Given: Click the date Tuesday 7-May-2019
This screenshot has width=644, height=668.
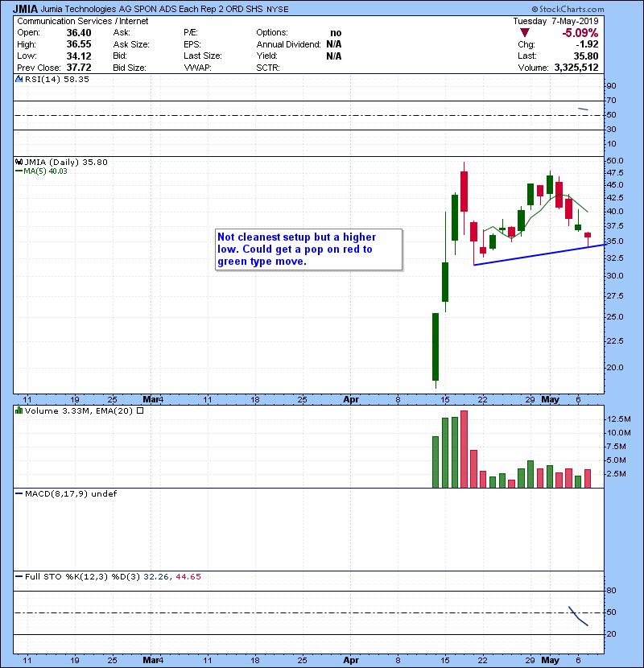Looking at the screenshot, I should (555, 21).
